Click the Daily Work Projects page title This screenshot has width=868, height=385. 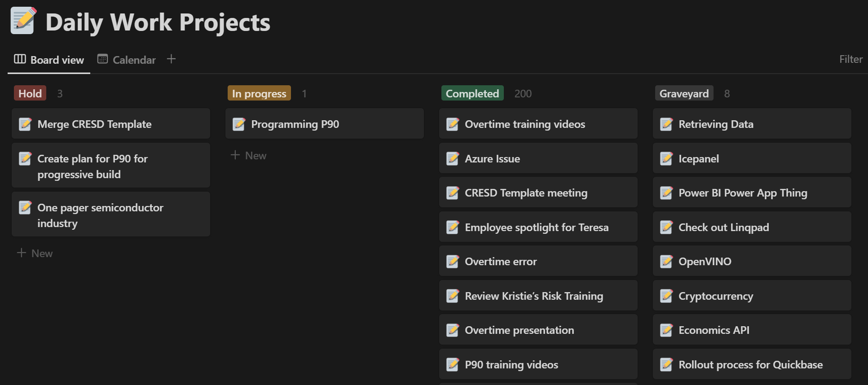click(x=158, y=22)
